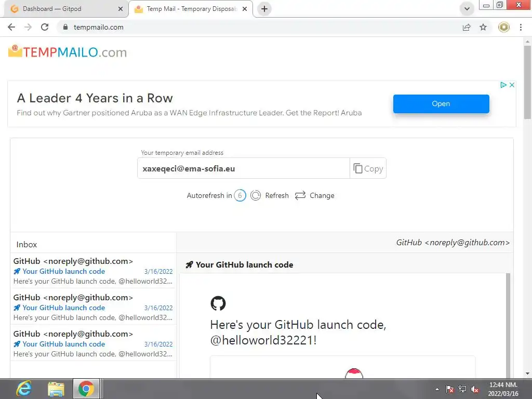Click the email body scrollbar

pyautogui.click(x=508, y=325)
